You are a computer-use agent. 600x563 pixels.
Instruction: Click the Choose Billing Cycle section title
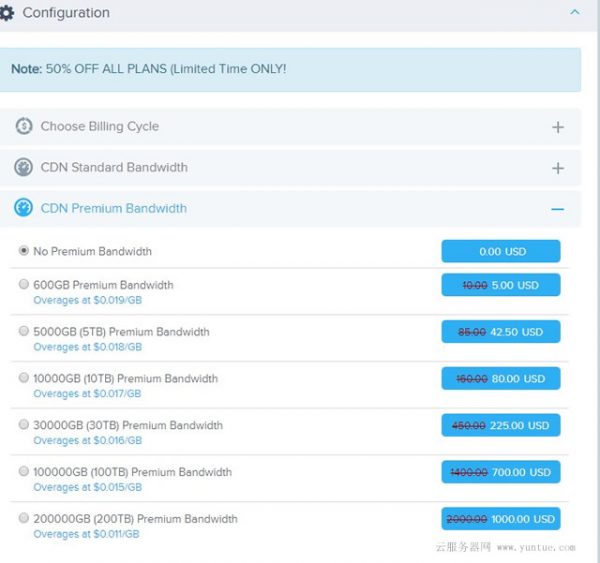pos(99,127)
